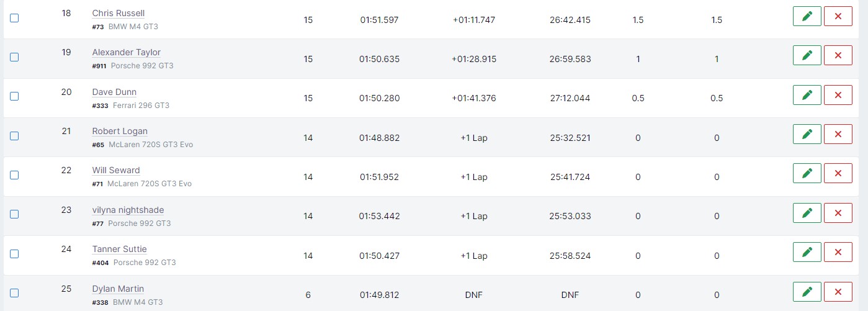Delete Chris Russell's result row

pyautogui.click(x=838, y=16)
